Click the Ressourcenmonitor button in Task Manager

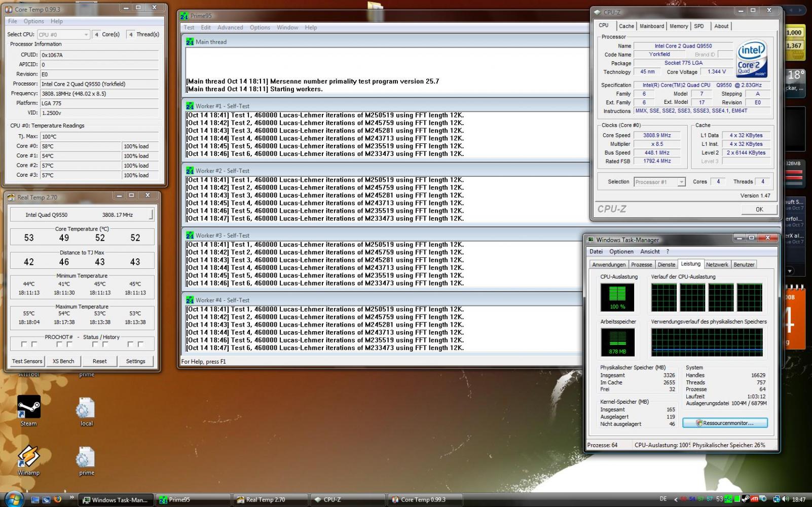click(x=725, y=423)
